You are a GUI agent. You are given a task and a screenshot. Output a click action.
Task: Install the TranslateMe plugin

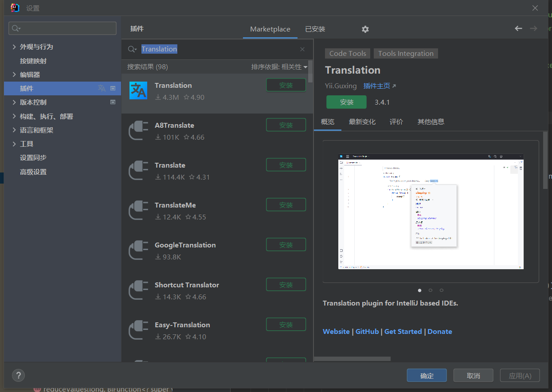[286, 205]
